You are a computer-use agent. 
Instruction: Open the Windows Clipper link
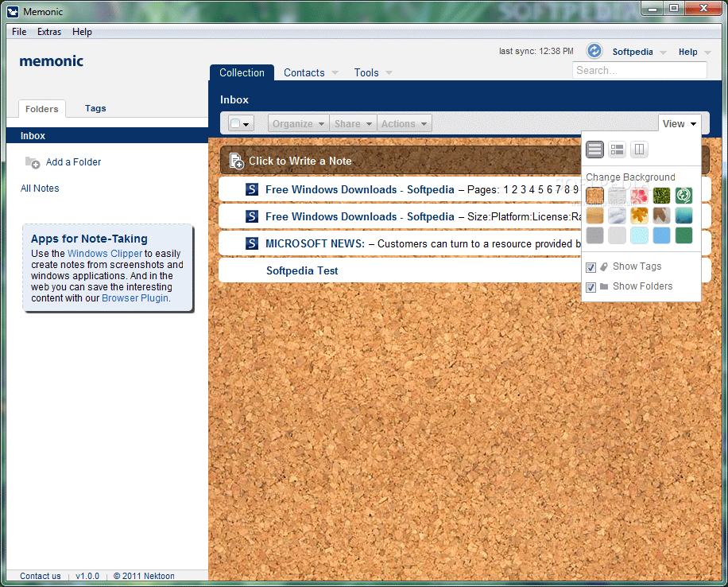(x=105, y=253)
